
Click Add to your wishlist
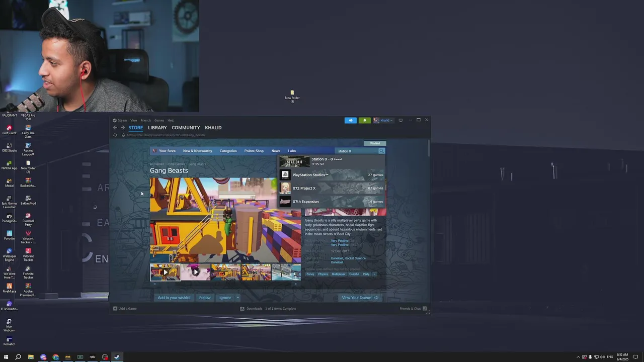[174, 298]
